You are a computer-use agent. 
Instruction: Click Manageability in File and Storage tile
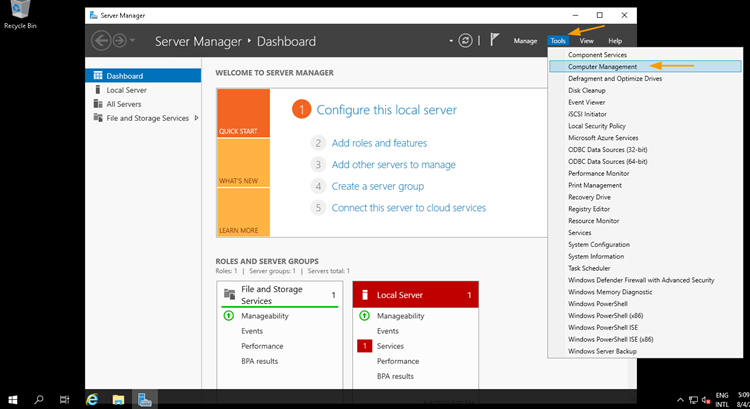click(265, 316)
